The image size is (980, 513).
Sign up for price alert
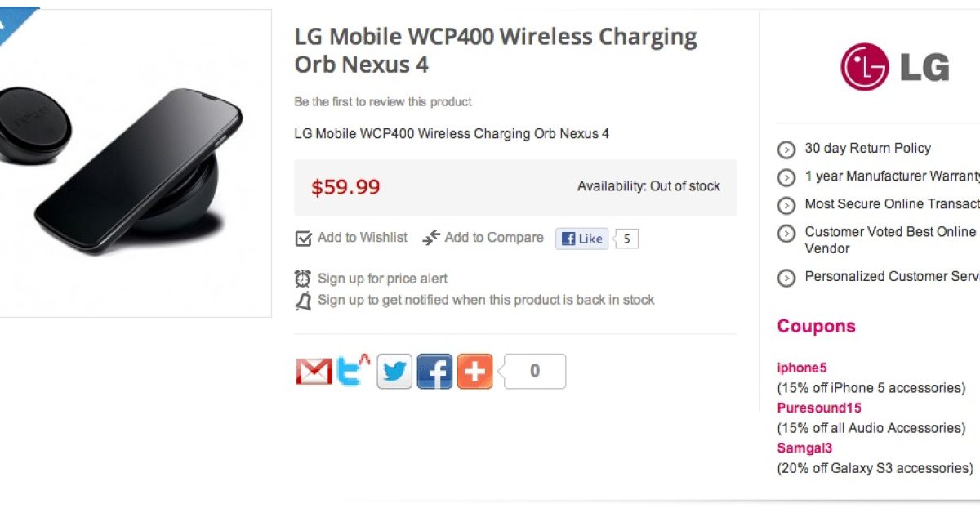(382, 279)
